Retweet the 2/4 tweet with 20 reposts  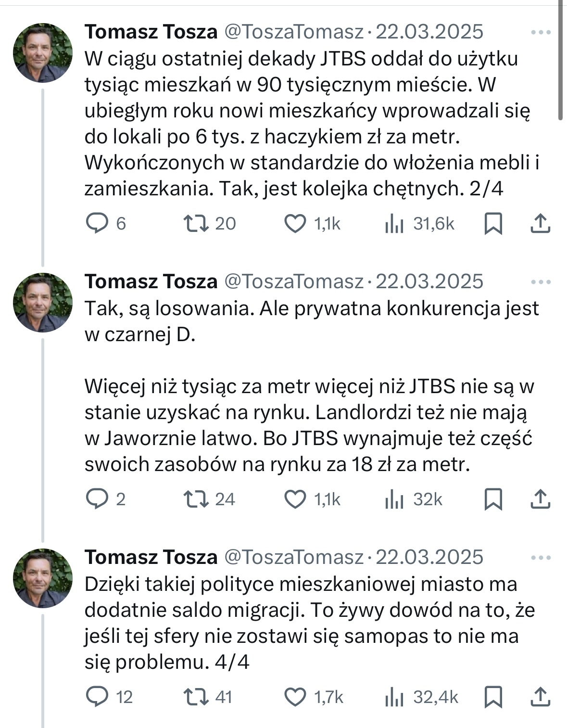click(x=196, y=223)
